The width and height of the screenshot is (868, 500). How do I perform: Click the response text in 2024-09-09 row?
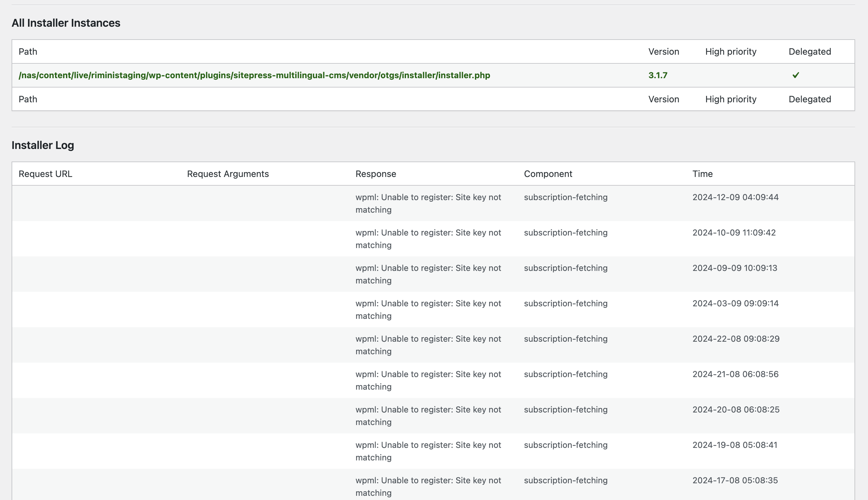coord(428,274)
